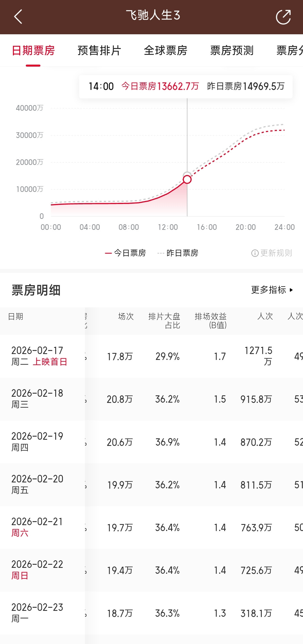This screenshot has height=644, width=303.
Task: Toggle 今日票房 legend series
Action: click(x=125, y=253)
